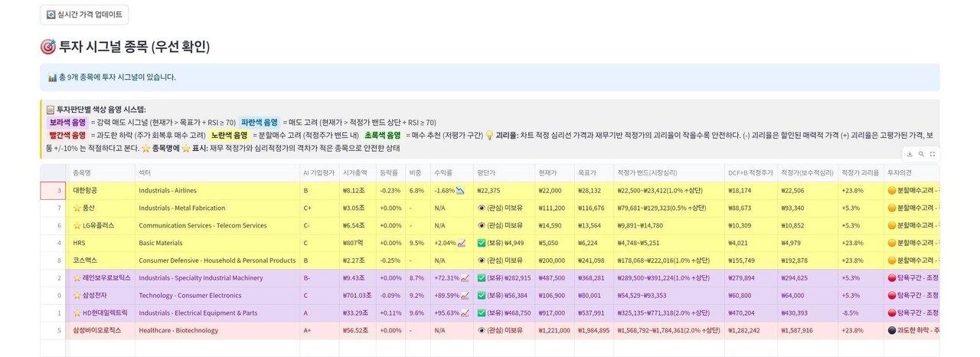The height and width of the screenshot is (357, 980).
Task: Click the 삼성바이오로직스 stock name cell
Action: 100,330
